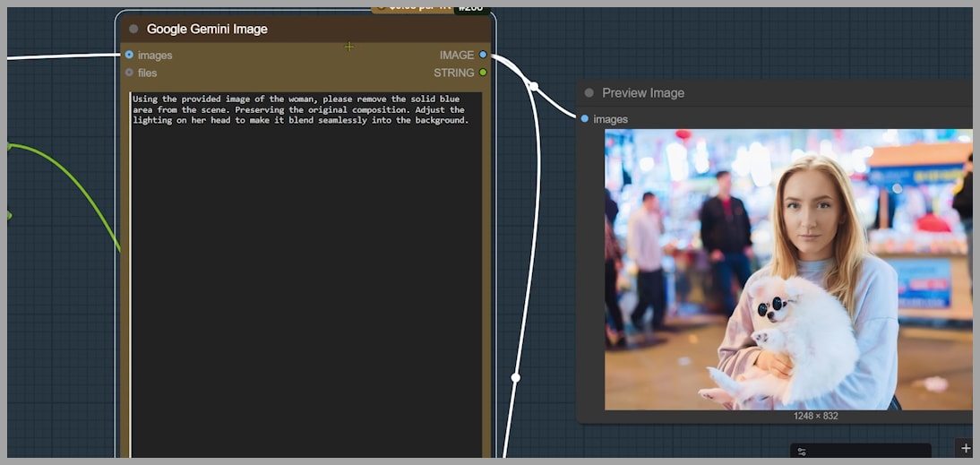Click the #200 node ID badge
Viewport: 980px width, 465px height.
471,8
